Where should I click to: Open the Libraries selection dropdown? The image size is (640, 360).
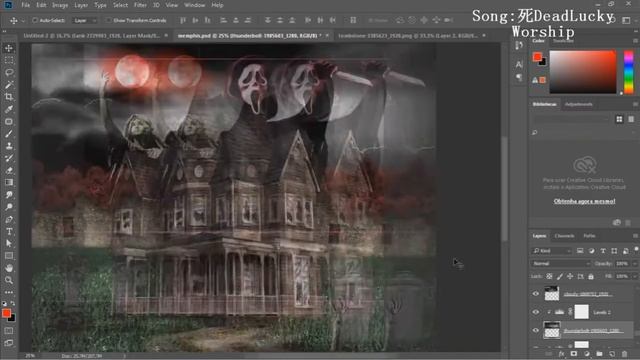point(570,119)
